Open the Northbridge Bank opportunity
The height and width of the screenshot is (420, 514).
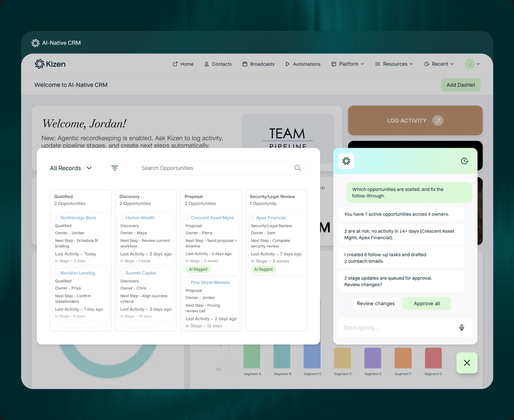[x=78, y=218]
